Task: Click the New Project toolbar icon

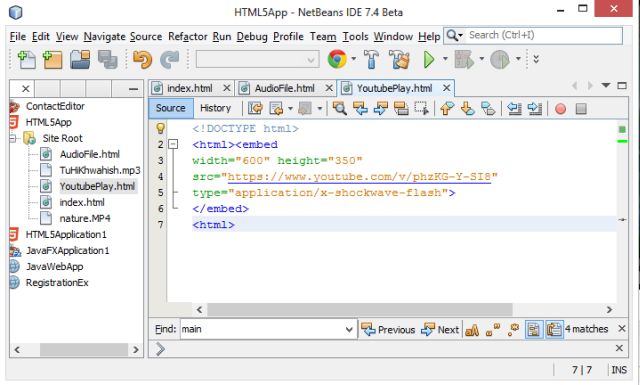Action: point(53,60)
